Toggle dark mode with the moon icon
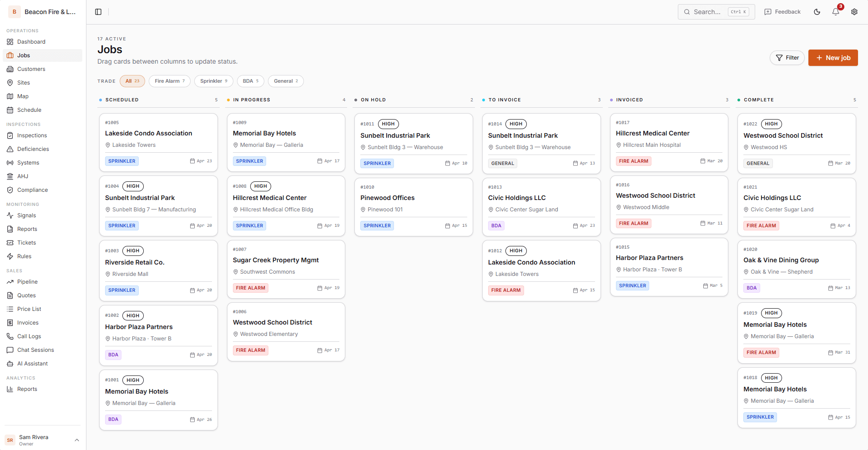Image resolution: width=868 pixels, height=450 pixels. point(817,12)
